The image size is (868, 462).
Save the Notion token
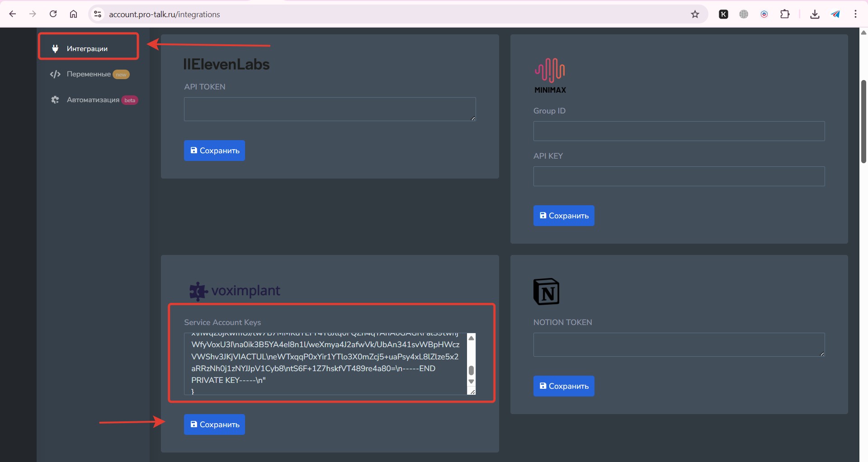(x=564, y=386)
